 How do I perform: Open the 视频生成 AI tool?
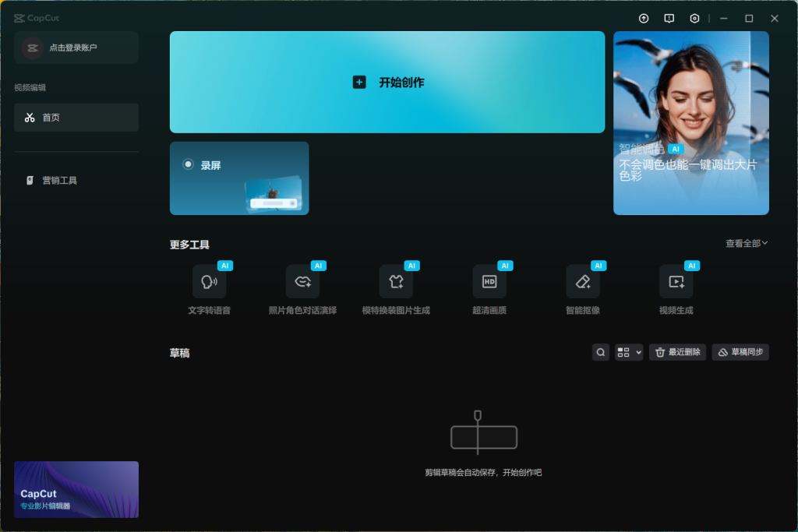[x=676, y=282]
